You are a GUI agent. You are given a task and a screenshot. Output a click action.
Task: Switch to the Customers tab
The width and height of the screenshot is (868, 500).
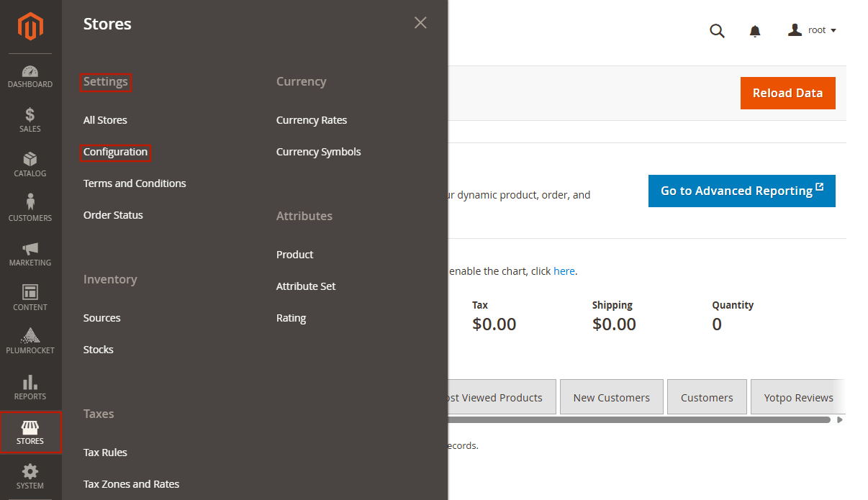(707, 397)
